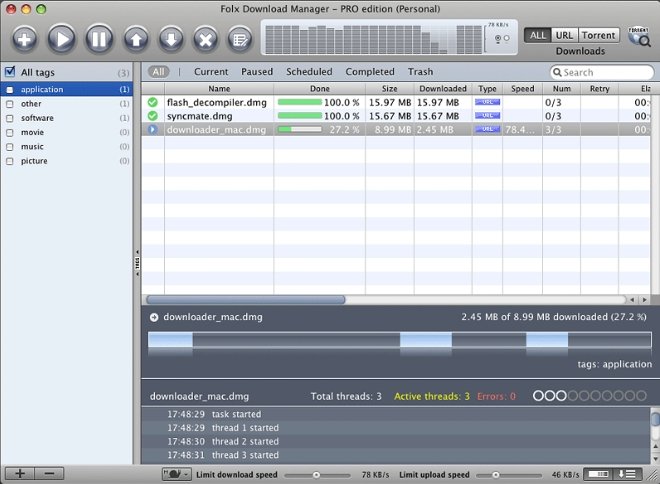Viewport: 660px width, 484px height.
Task: Sort by Size column header
Action: coord(389,89)
